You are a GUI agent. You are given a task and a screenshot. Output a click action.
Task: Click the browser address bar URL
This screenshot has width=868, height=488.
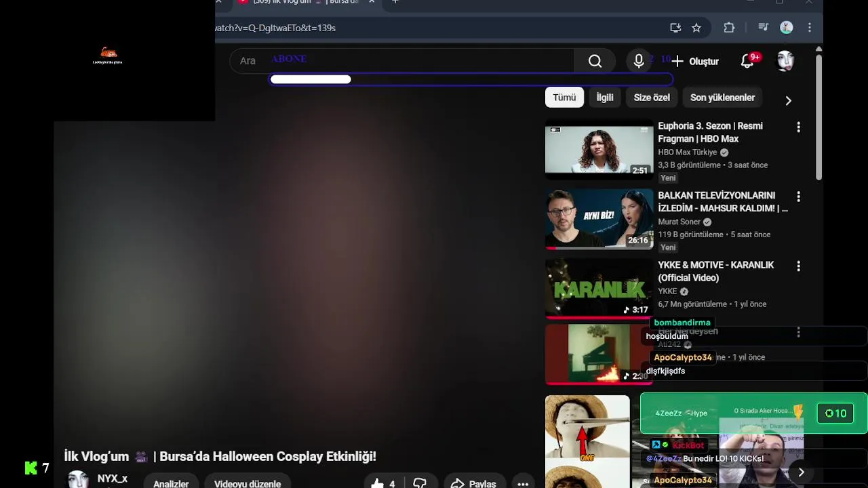276,28
